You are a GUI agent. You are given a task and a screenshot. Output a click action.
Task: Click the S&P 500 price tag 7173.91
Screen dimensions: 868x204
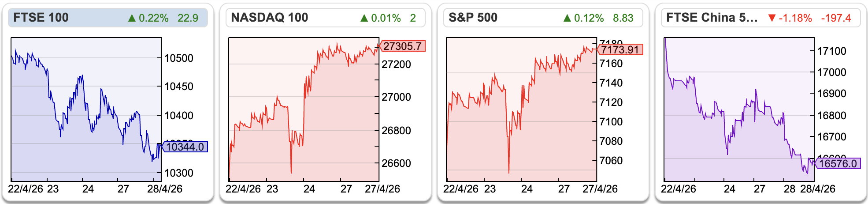620,49
